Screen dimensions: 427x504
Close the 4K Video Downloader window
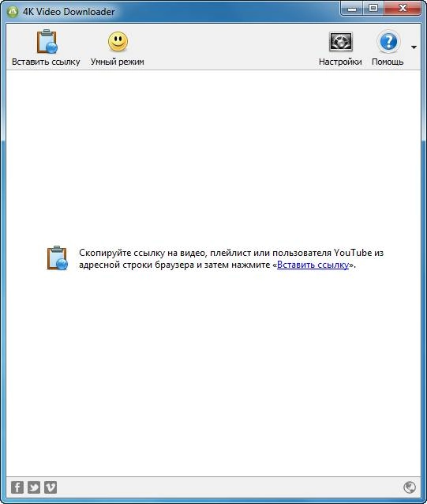click(403, 9)
